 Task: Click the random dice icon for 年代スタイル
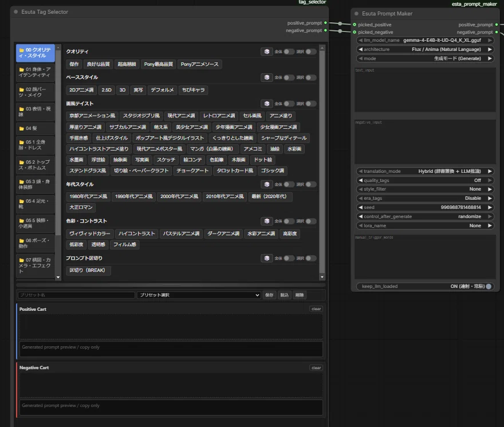[266, 184]
